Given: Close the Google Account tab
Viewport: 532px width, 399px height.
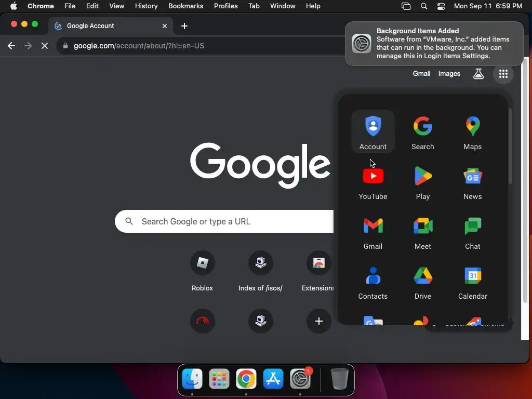Looking at the screenshot, I should tap(165, 26).
